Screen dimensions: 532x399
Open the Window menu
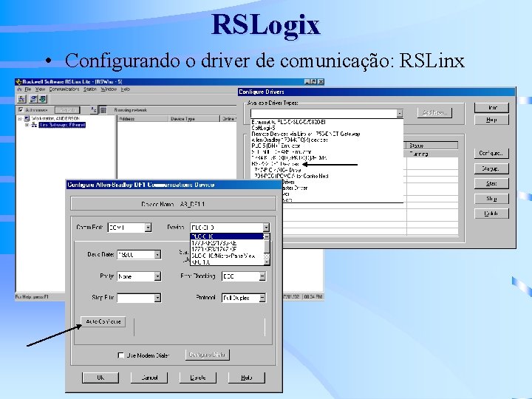point(109,89)
